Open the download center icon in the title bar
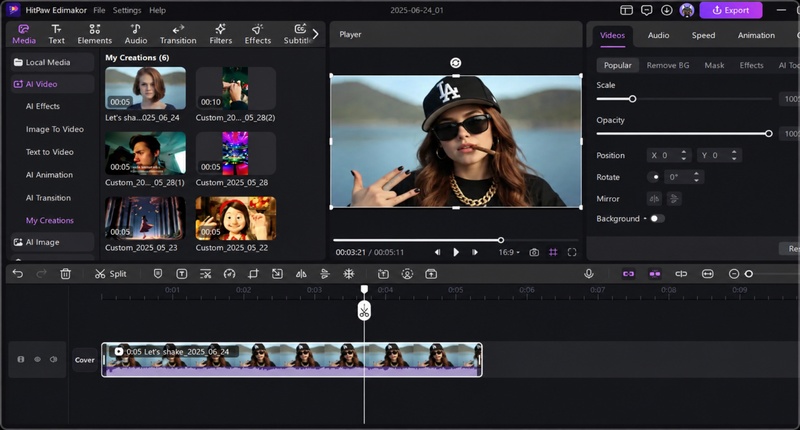This screenshot has height=430, width=800. (666, 10)
